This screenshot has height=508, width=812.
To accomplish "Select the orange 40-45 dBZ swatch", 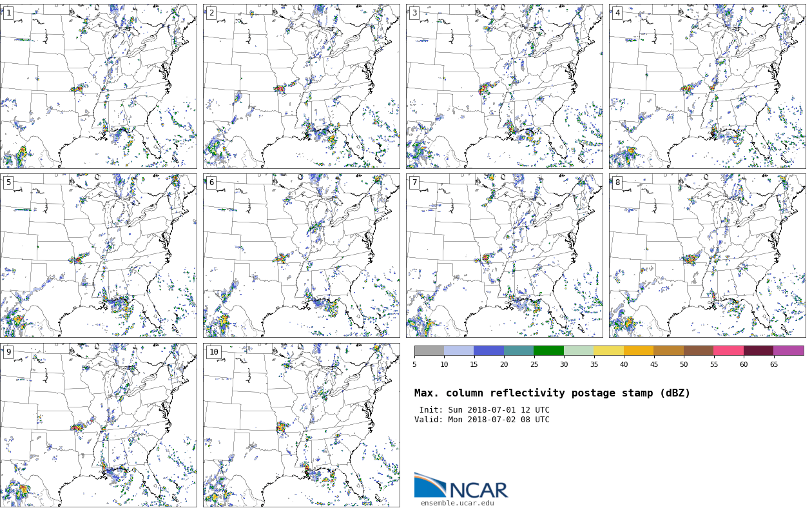I will 639,351.
